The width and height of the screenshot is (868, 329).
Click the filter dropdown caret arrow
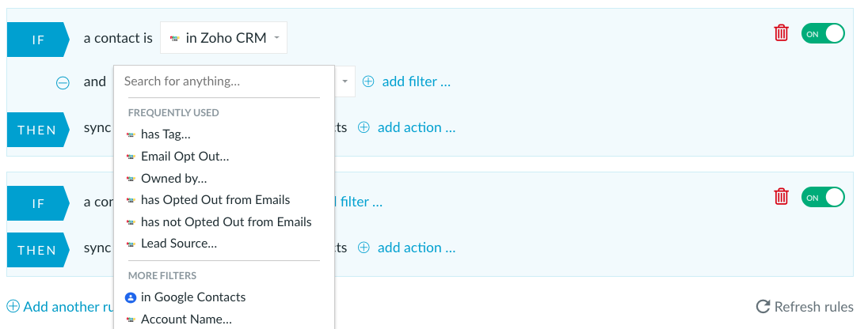point(345,81)
